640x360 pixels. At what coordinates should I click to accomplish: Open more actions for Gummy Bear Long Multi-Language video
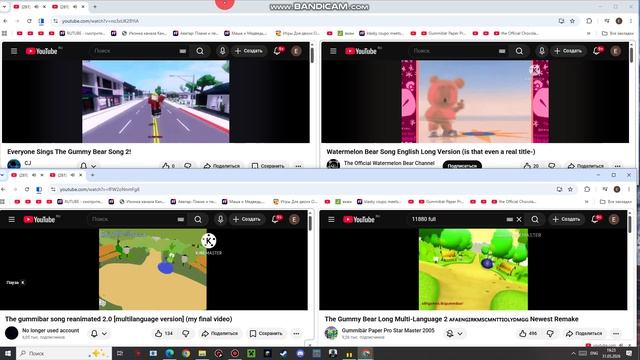pos(616,333)
